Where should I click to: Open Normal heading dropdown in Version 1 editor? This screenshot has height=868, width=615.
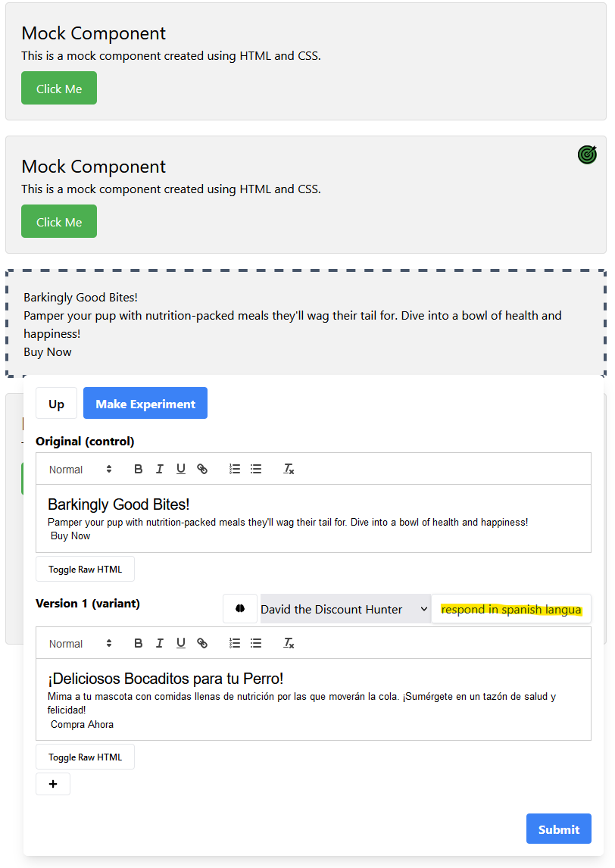(80, 644)
